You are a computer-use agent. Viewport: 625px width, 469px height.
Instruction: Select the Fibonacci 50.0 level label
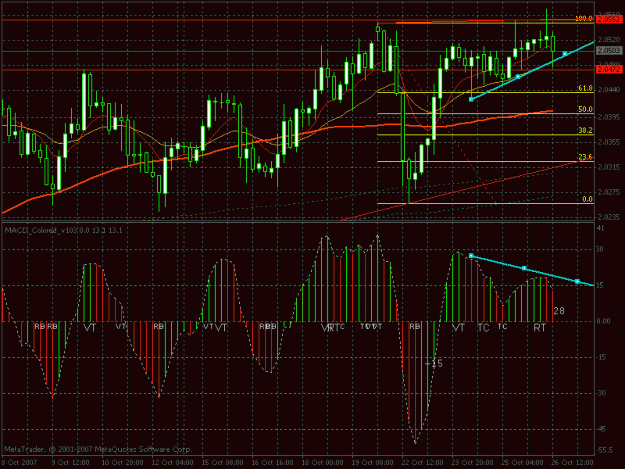(x=585, y=109)
